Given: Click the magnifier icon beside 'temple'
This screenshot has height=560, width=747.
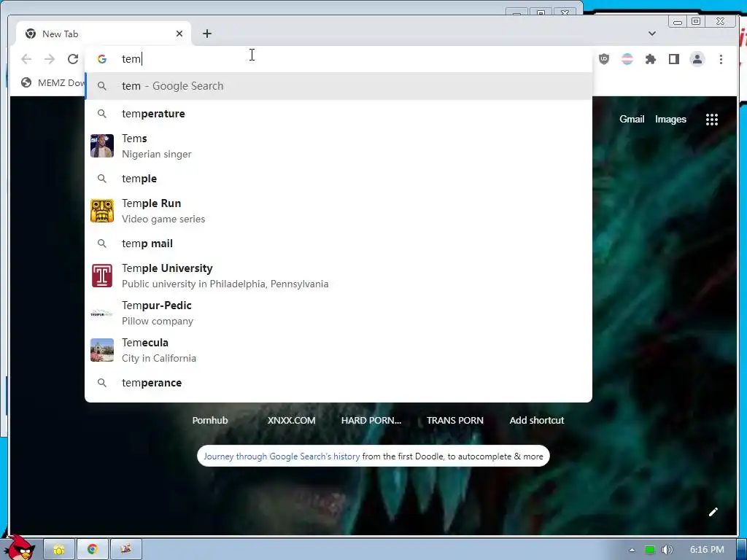Looking at the screenshot, I should pos(101,179).
